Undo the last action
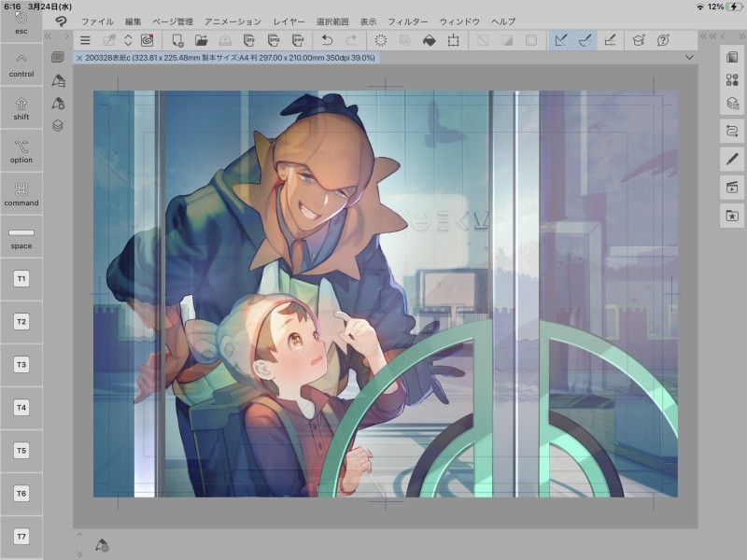The image size is (747, 560). tap(327, 40)
